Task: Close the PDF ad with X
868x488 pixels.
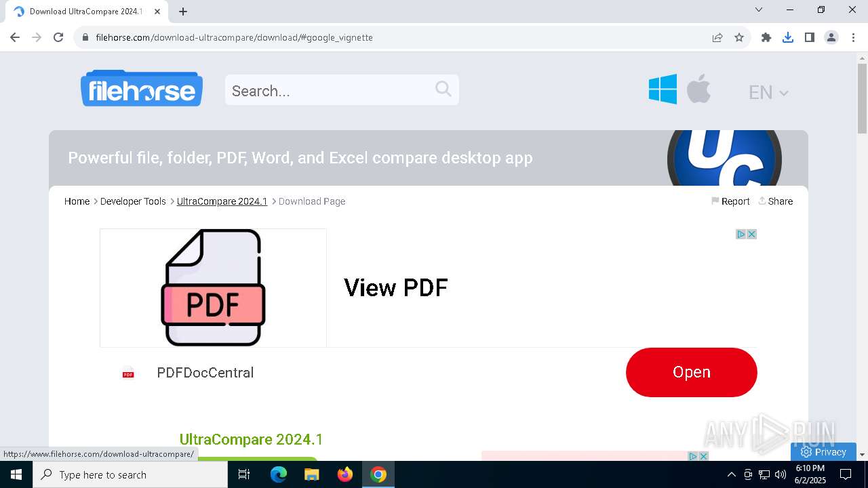Action: coord(751,234)
